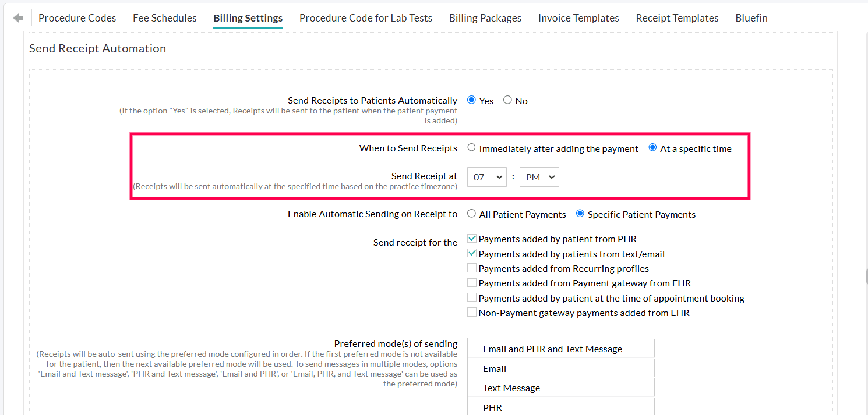This screenshot has width=868, height=415.
Task: Uncheck Payments added by patient from PHR
Action: (x=472, y=238)
